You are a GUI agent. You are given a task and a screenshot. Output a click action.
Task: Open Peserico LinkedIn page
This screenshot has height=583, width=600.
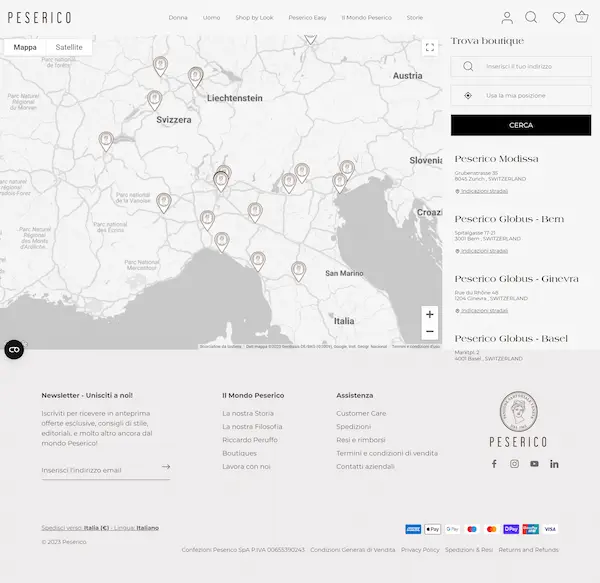(x=554, y=464)
